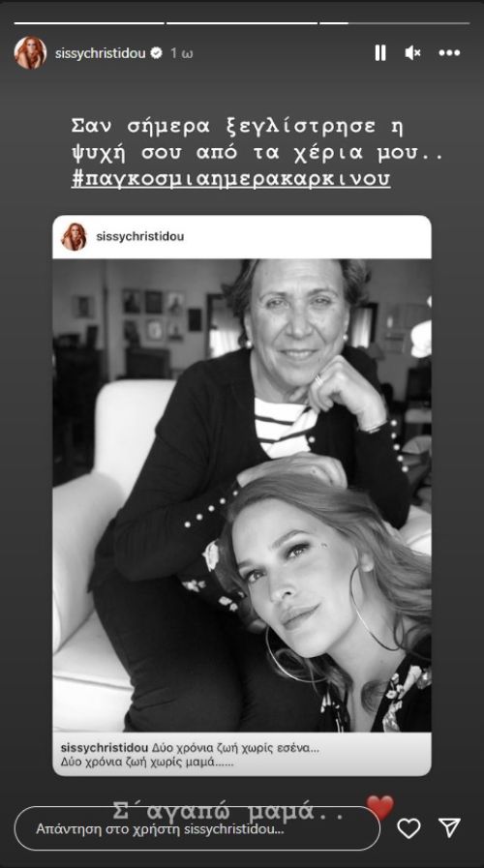Click the red heart sticker

379,807
